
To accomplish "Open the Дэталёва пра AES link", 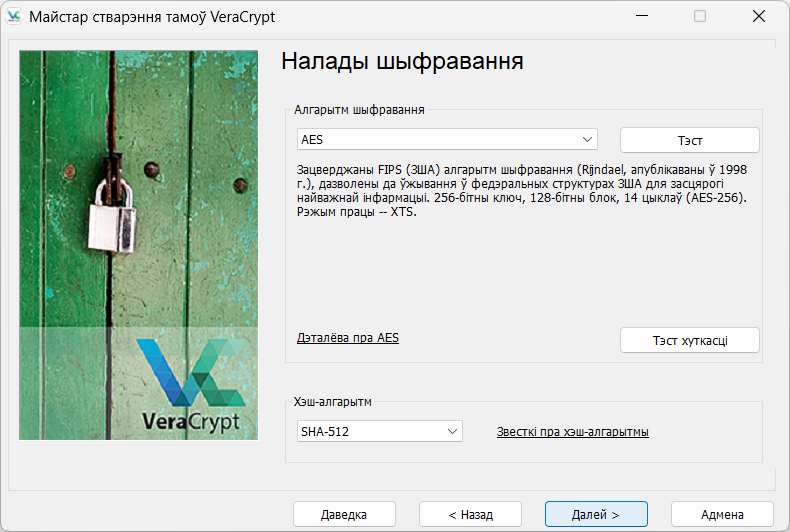I will coord(348,338).
